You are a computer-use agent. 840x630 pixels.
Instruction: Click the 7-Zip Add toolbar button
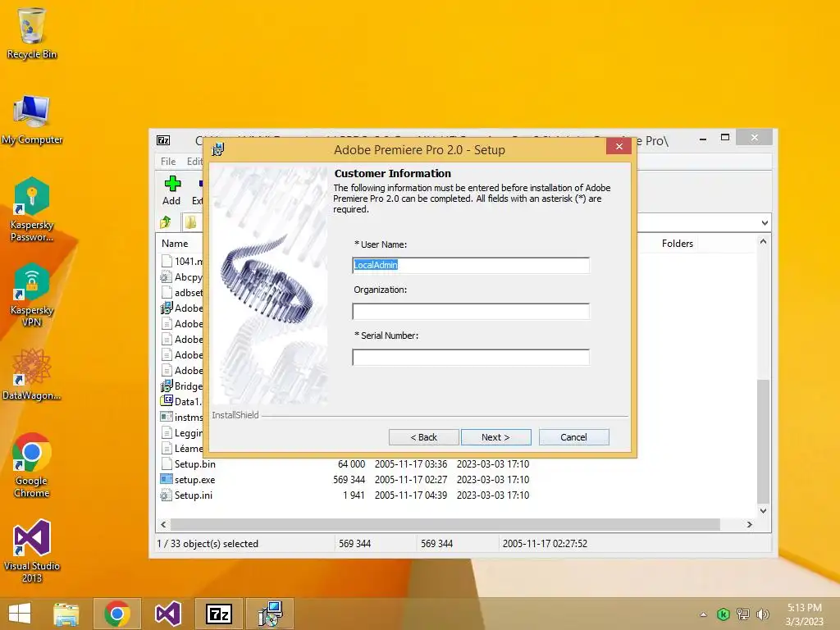[171, 190]
